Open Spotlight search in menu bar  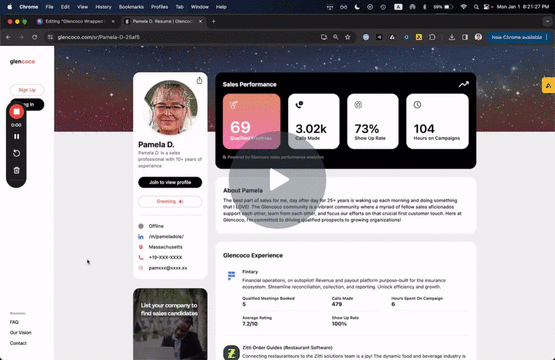coord(476,7)
